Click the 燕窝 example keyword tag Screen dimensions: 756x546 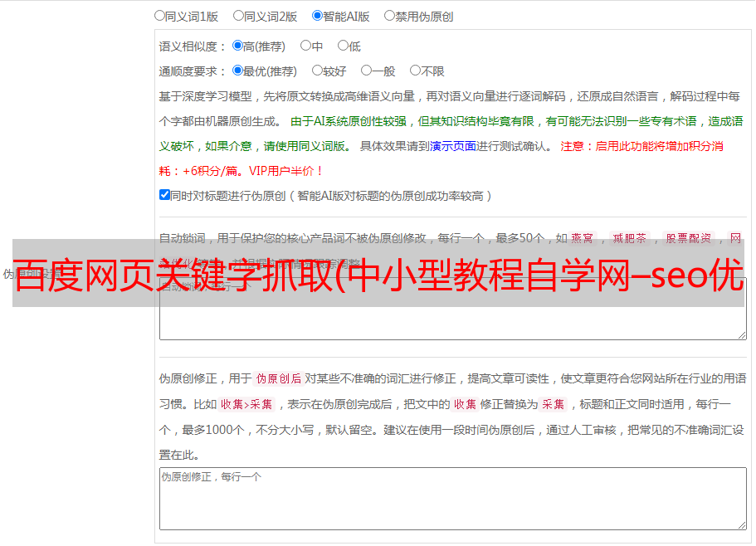583,238
